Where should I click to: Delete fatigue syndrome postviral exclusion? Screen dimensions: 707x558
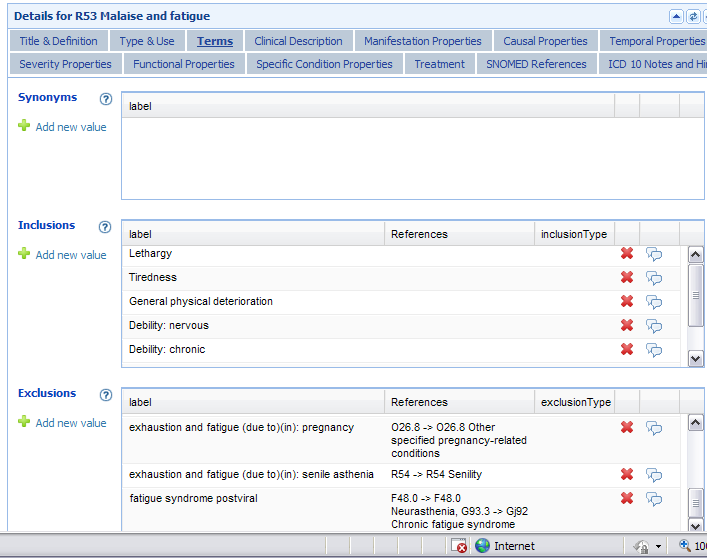pos(627,498)
